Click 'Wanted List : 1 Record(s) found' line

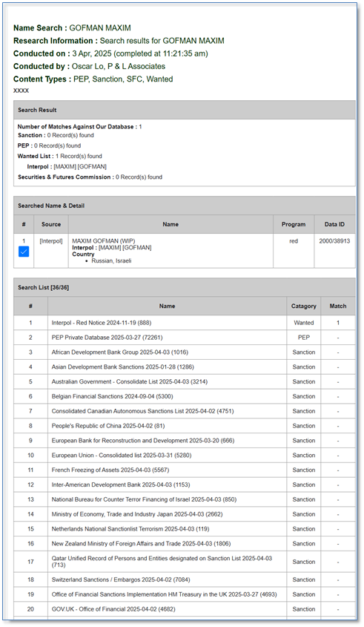(x=59, y=157)
